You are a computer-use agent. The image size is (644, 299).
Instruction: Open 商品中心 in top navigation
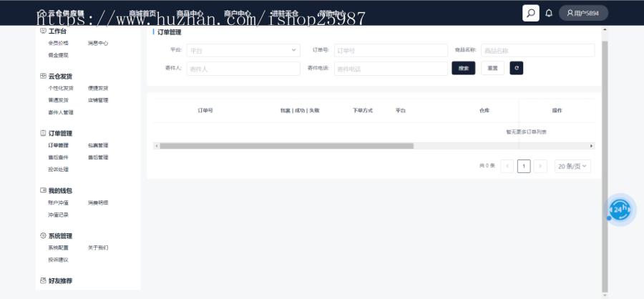[190, 13]
